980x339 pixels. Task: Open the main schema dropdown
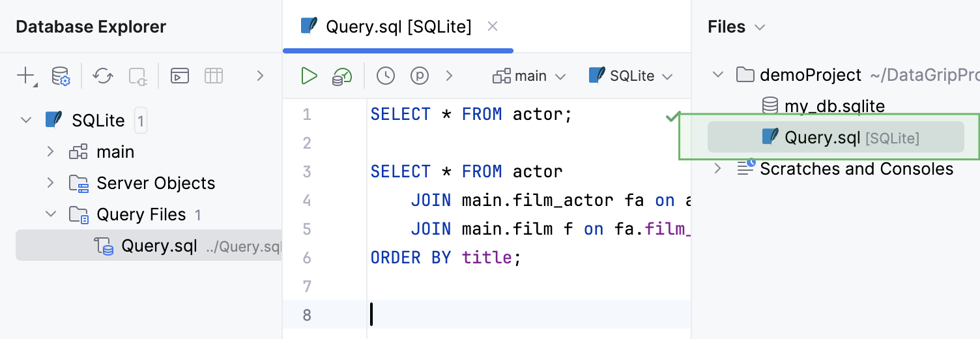[x=529, y=76]
